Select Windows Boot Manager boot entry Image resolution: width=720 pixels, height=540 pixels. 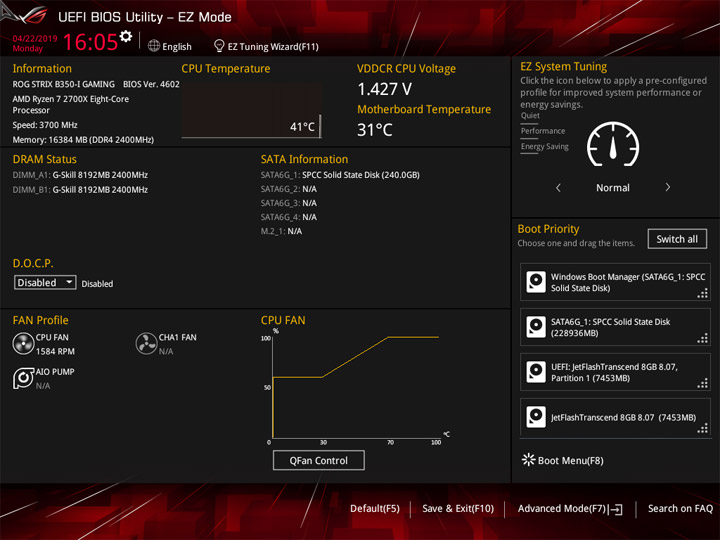click(615, 282)
